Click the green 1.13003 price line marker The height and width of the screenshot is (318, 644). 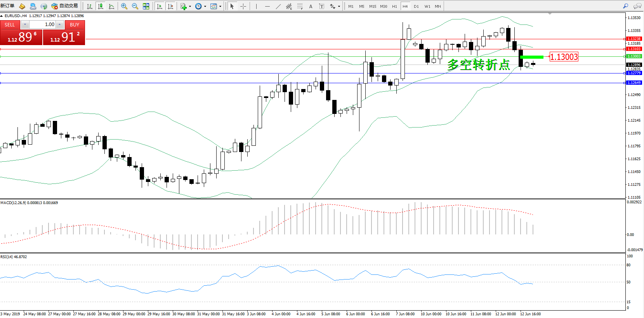[531, 57]
